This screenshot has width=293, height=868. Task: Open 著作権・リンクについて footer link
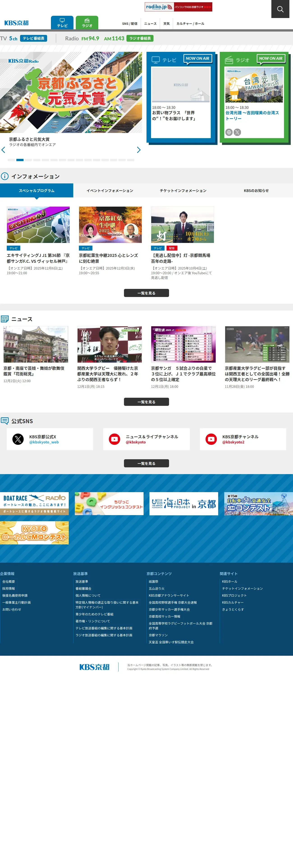tap(93, 621)
